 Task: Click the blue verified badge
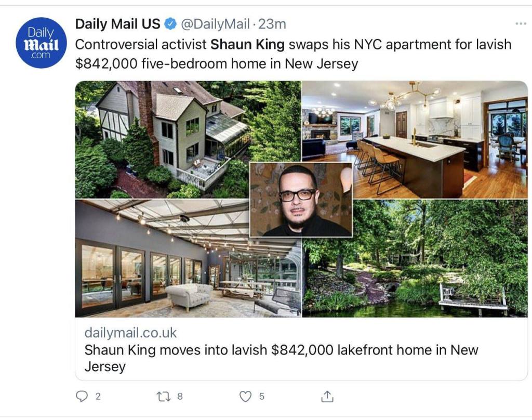click(x=170, y=24)
